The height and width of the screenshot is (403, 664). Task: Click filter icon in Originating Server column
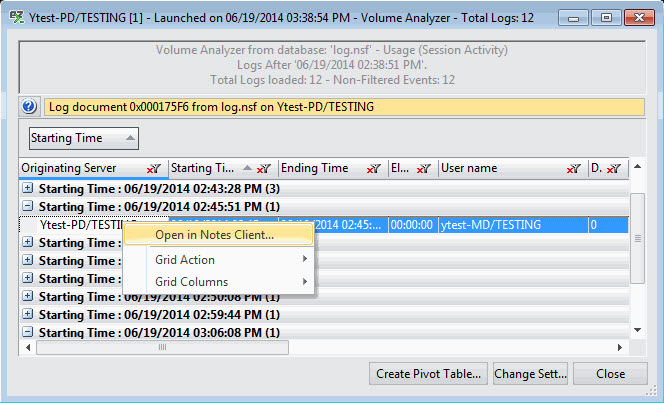click(x=153, y=169)
